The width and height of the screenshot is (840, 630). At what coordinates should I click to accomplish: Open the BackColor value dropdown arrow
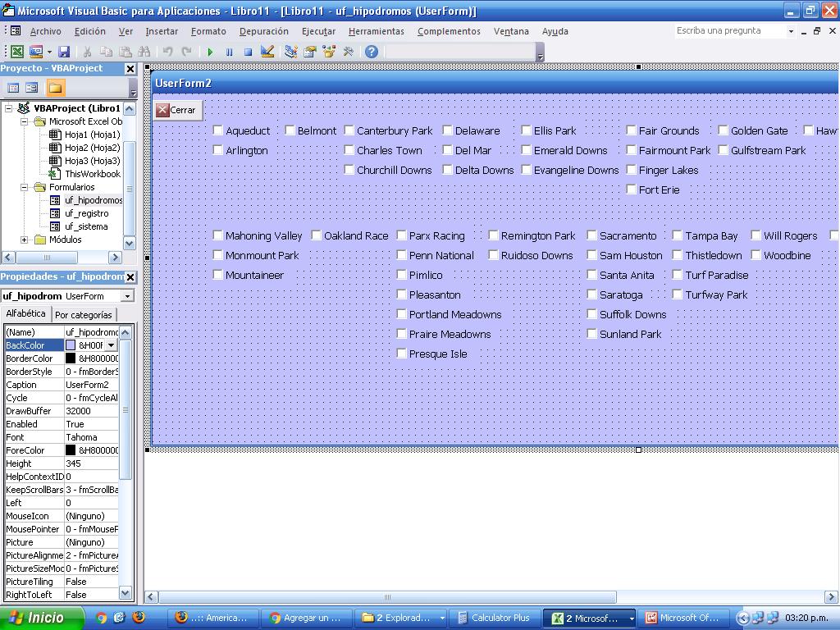[111, 345]
